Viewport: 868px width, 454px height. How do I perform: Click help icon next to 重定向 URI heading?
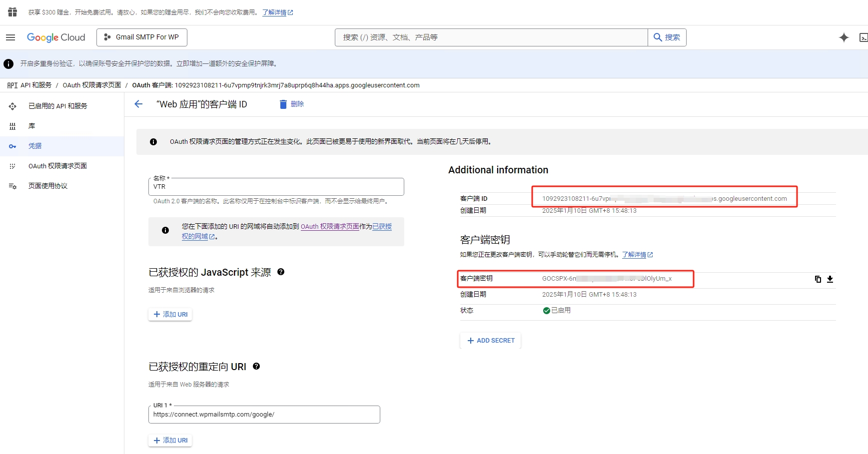tap(256, 366)
